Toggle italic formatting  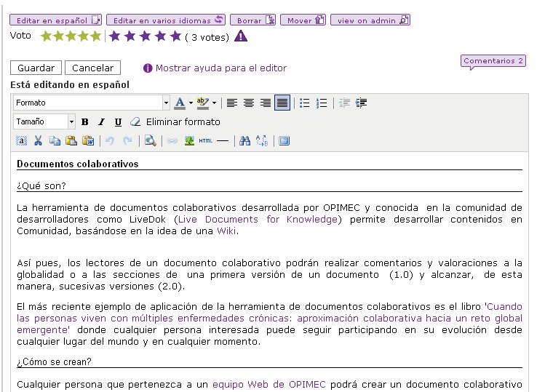point(101,121)
